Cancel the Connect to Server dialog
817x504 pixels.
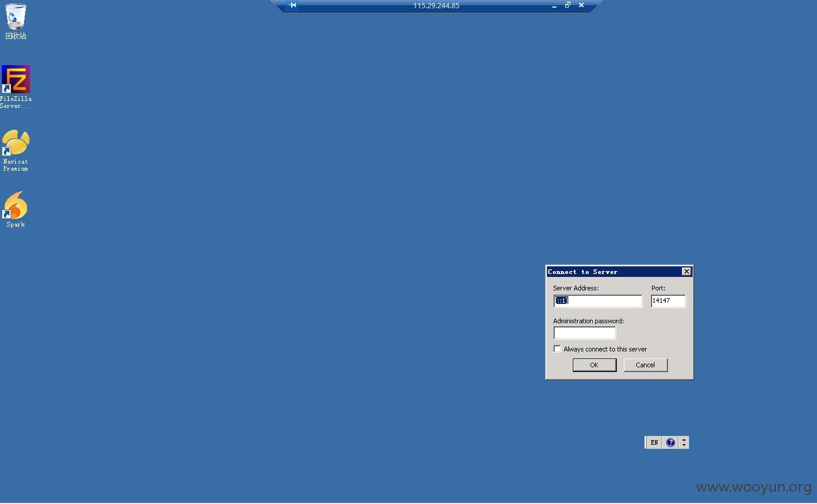(x=646, y=365)
